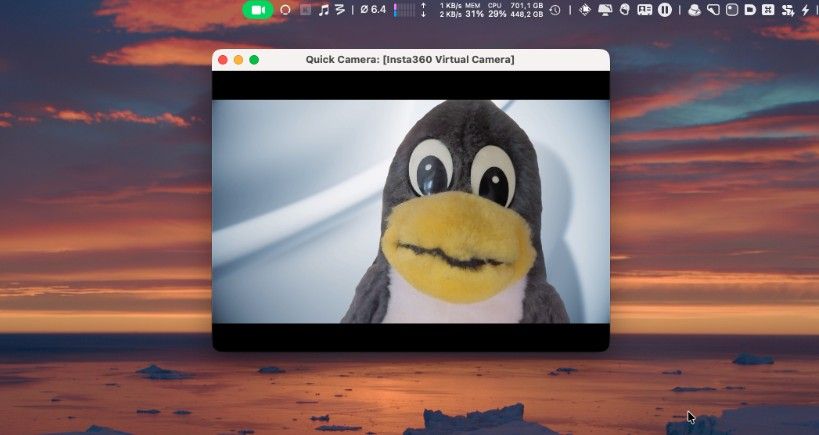Screen dimensions: 819x435
Task: Click the network speed KB/s monitor
Action: point(452,10)
